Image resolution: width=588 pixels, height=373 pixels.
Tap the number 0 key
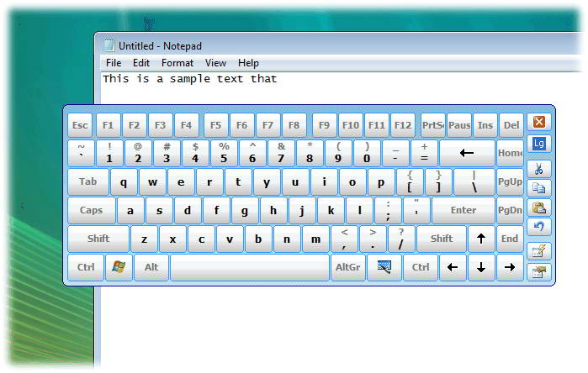[367, 153]
